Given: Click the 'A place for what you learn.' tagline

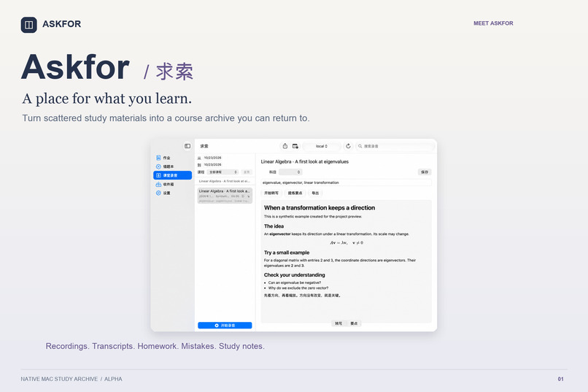Looking at the screenshot, I should pyautogui.click(x=107, y=99).
